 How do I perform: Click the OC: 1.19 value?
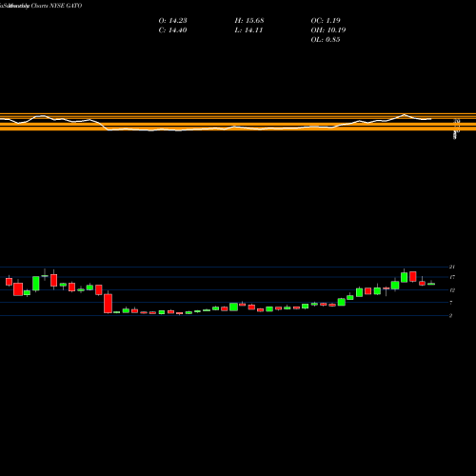pos(326,21)
